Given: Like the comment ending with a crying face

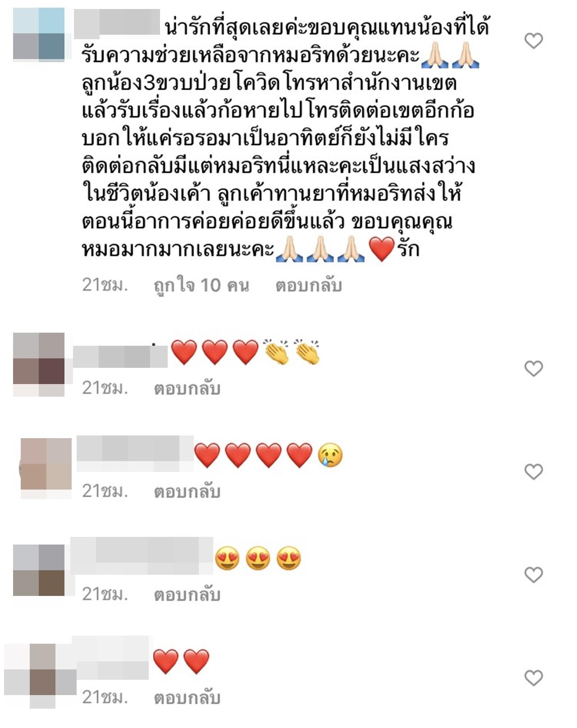Looking at the screenshot, I should pyautogui.click(x=534, y=472).
